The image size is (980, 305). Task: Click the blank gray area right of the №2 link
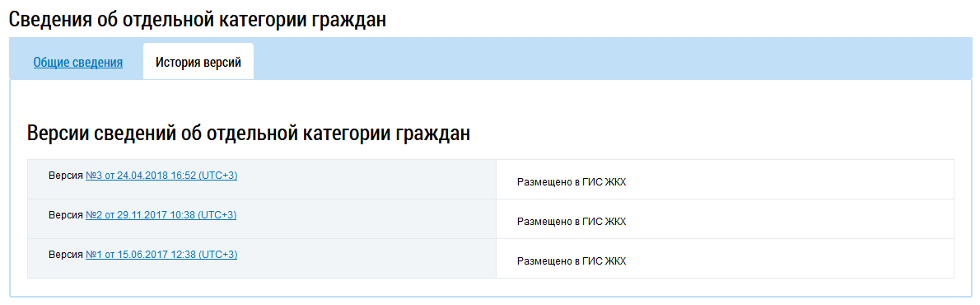click(x=366, y=218)
